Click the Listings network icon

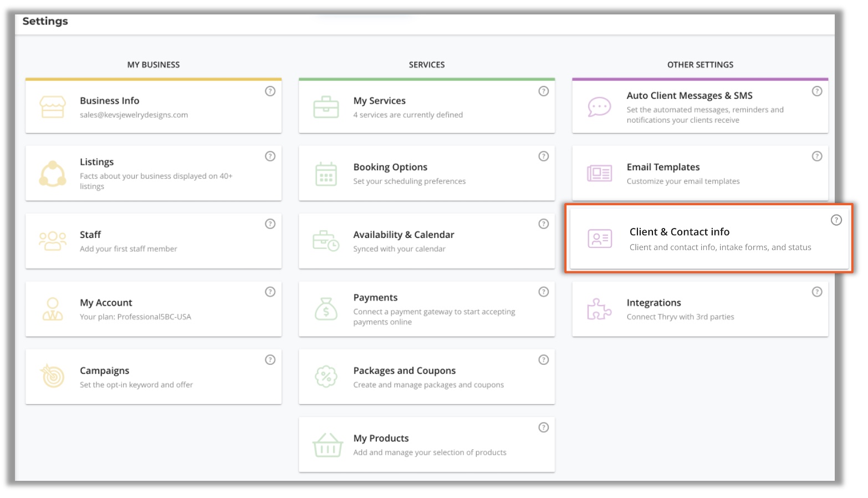coord(53,174)
